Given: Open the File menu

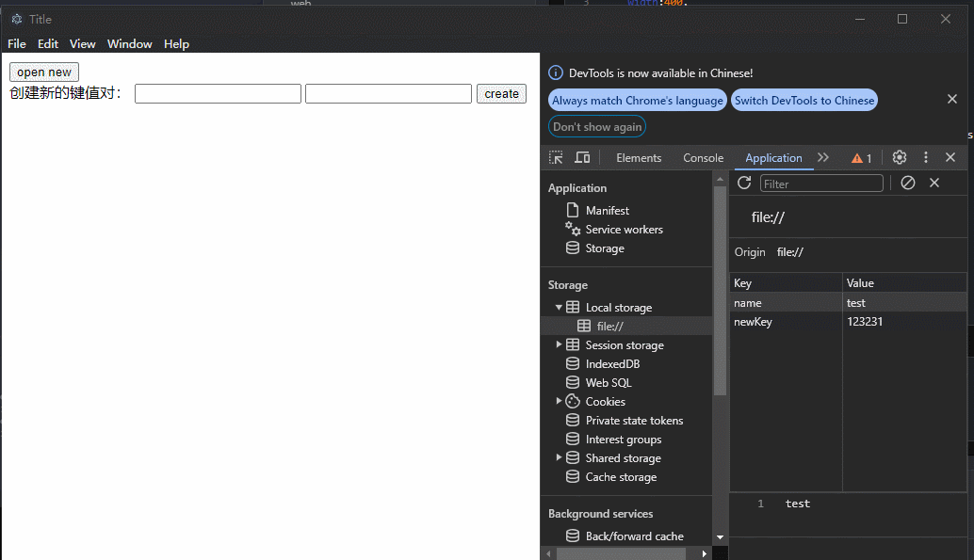Looking at the screenshot, I should [17, 44].
